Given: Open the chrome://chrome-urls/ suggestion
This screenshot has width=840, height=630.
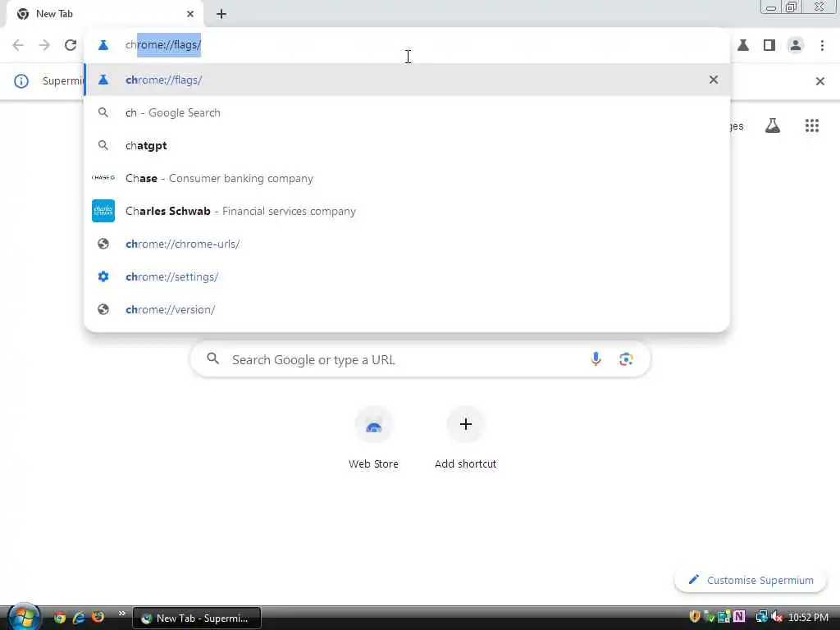Looking at the screenshot, I should (407, 244).
